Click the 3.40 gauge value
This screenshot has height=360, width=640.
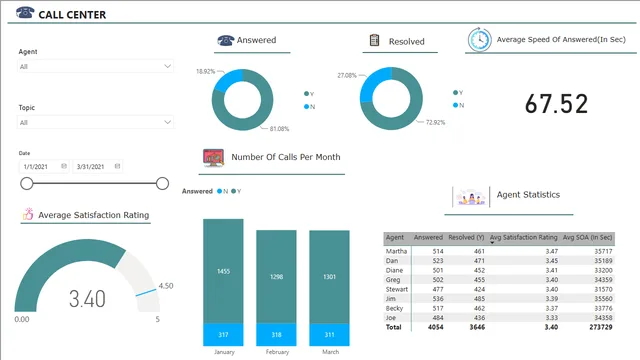pos(87,299)
